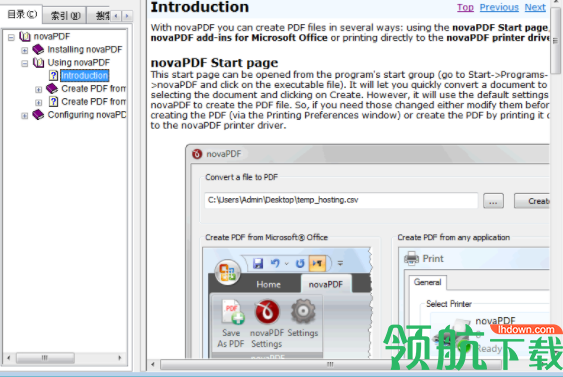Click the Next link
Image resolution: width=563 pixels, height=377 pixels.
coord(535,7)
